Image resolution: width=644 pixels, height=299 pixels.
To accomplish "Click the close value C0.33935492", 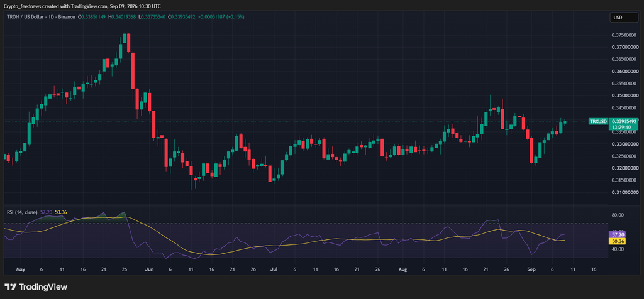I will coord(182,17).
